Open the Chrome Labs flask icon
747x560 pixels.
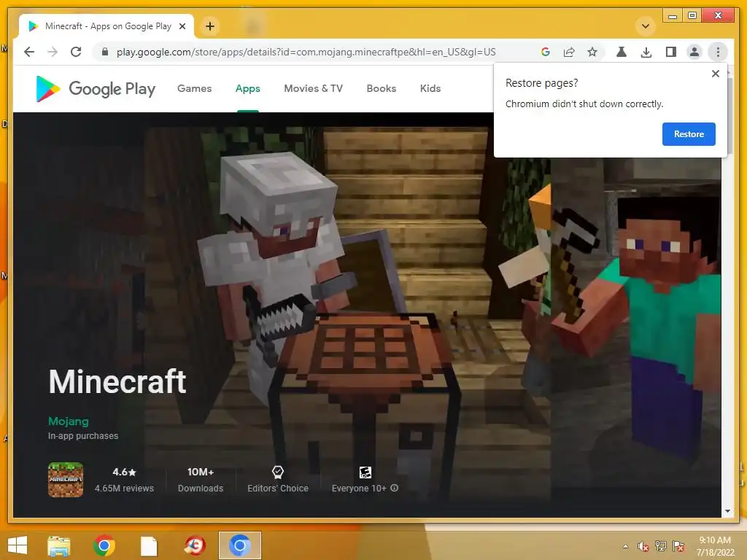click(622, 52)
